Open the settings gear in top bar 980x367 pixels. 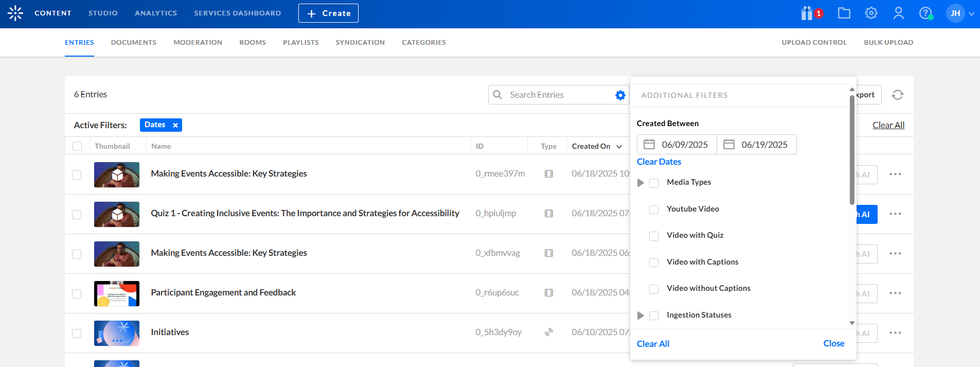click(x=871, y=13)
